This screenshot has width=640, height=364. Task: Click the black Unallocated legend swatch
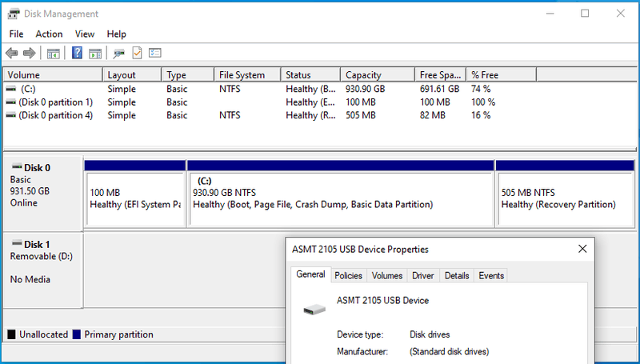(x=11, y=334)
